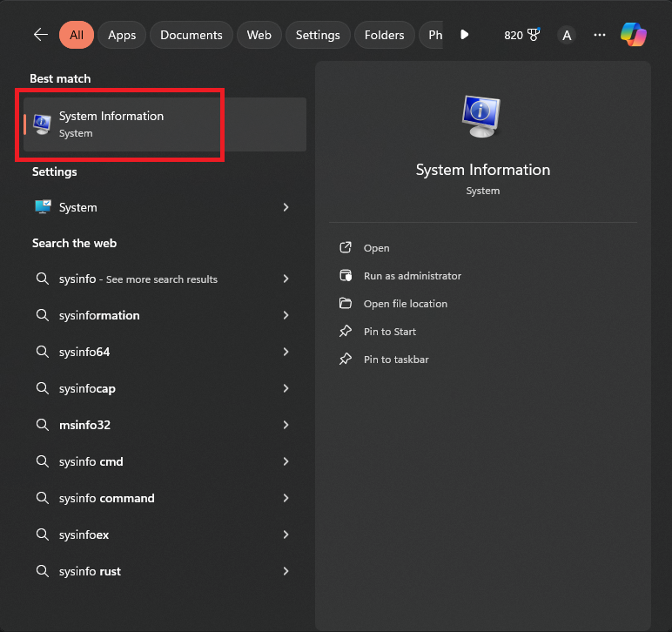Expand the sysinfo cmd suggestion chevron

[x=286, y=461]
